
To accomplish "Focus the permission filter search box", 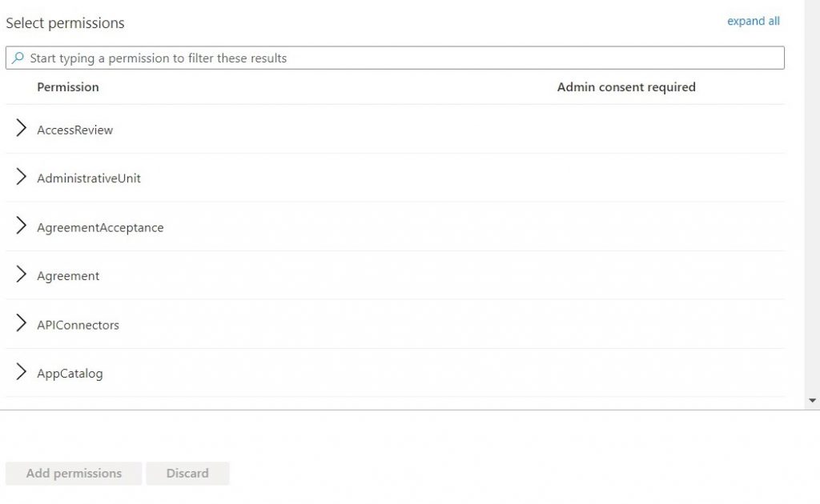I will click(x=395, y=58).
